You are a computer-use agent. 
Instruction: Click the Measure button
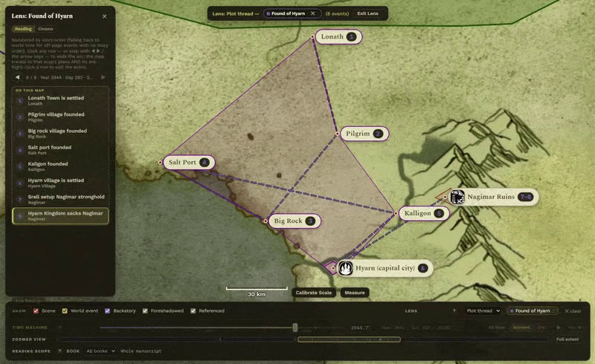click(x=355, y=293)
